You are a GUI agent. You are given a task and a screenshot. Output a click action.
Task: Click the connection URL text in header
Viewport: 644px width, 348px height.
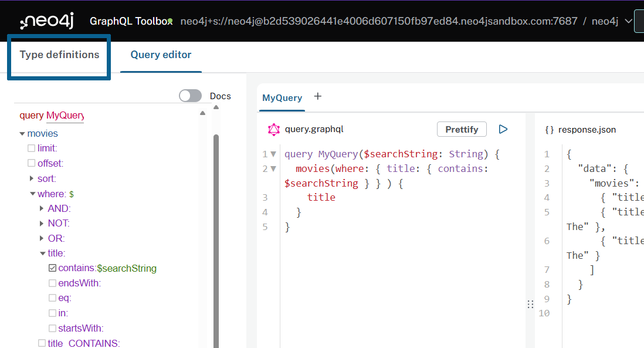(379, 21)
